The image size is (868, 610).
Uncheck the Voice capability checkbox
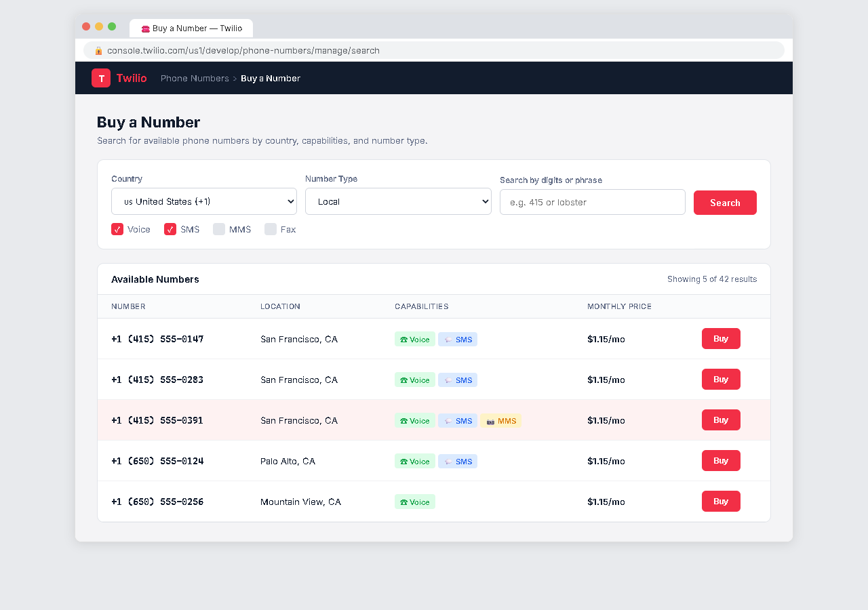point(117,229)
